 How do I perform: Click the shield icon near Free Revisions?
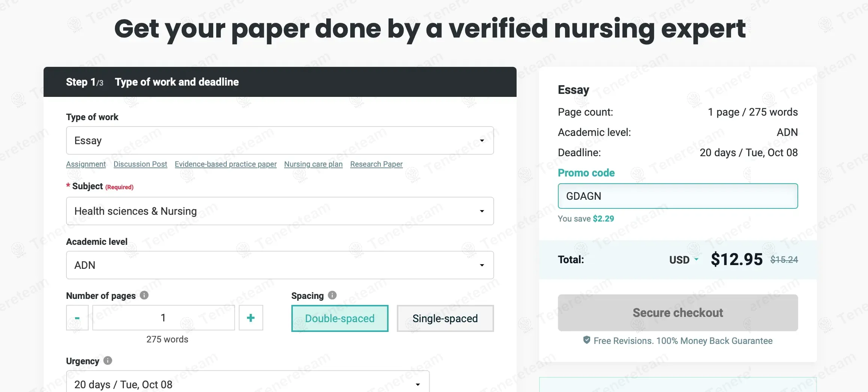[x=586, y=340]
